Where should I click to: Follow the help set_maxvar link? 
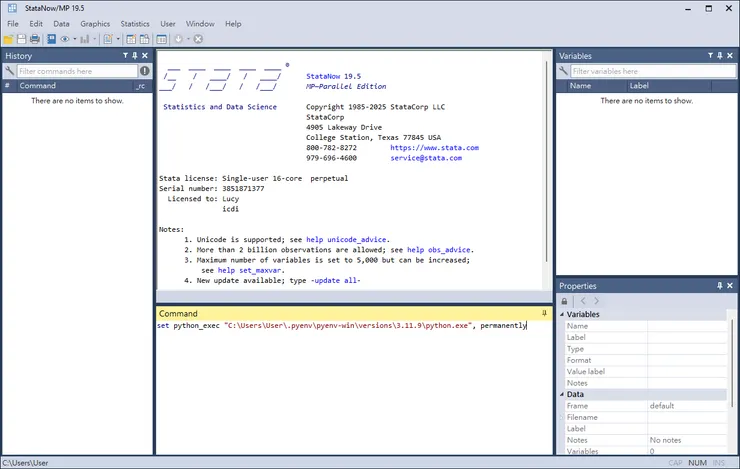[249, 270]
